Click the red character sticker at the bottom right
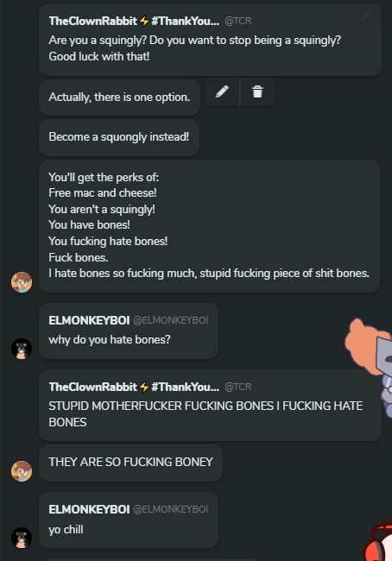This screenshot has height=561, width=392. (379, 542)
